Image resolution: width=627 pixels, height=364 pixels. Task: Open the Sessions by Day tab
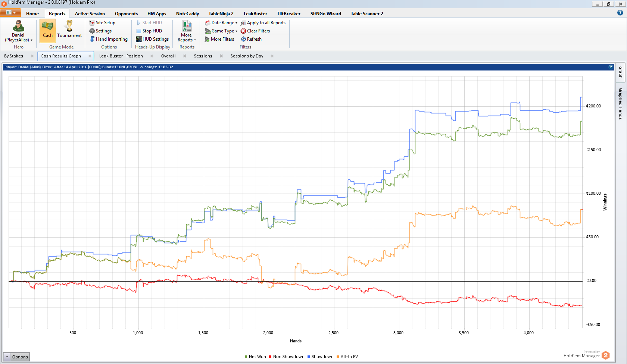[247, 56]
